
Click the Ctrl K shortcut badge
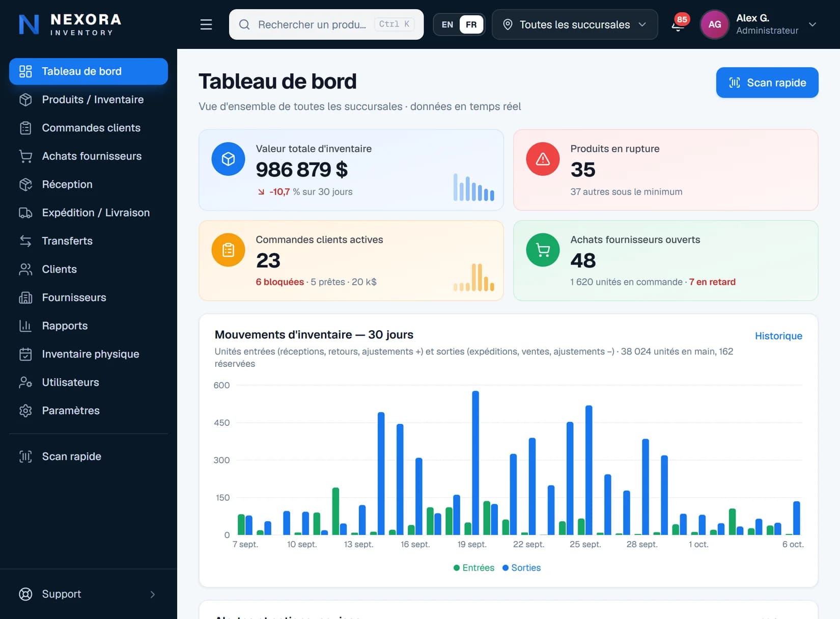point(394,24)
